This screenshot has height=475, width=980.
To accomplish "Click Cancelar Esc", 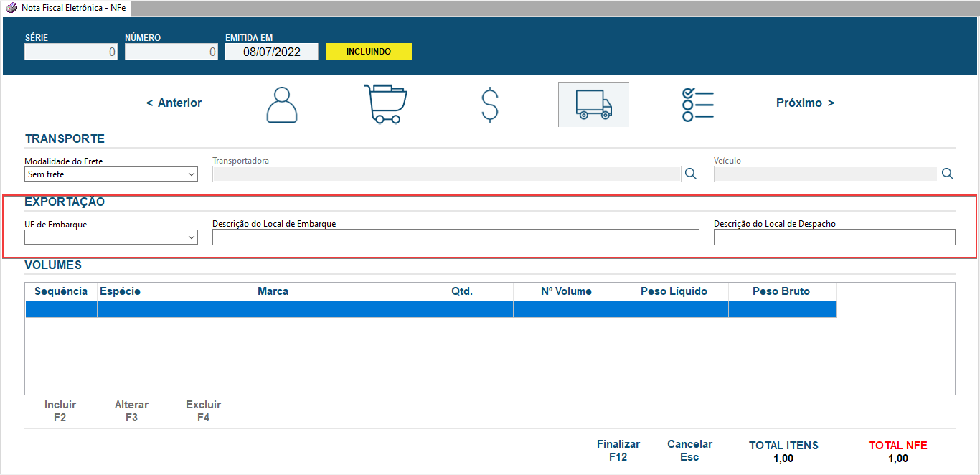I will (x=689, y=450).
